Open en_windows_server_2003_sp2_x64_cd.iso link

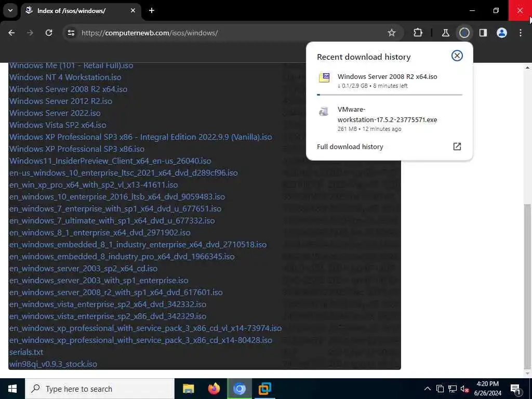83,269
